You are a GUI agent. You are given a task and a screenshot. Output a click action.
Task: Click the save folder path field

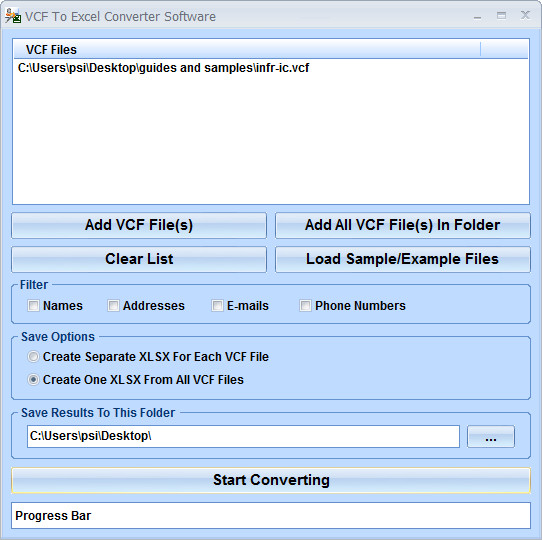coord(243,436)
